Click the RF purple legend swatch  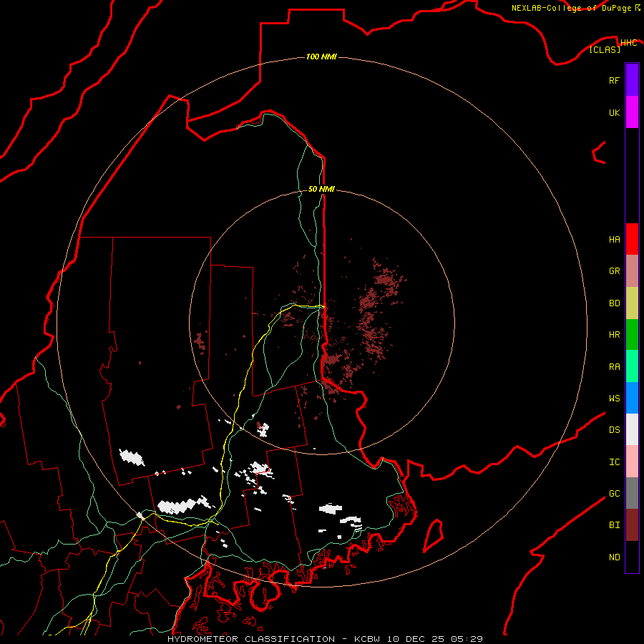click(632, 80)
